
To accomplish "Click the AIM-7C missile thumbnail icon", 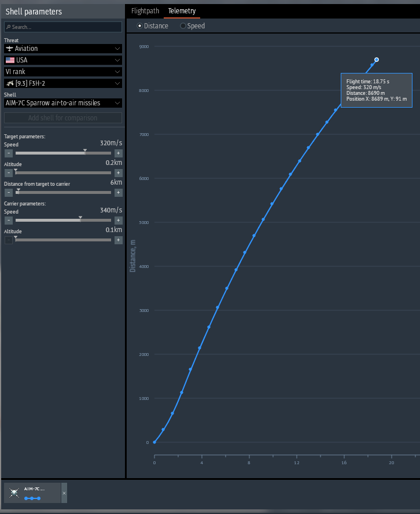I will [14, 493].
